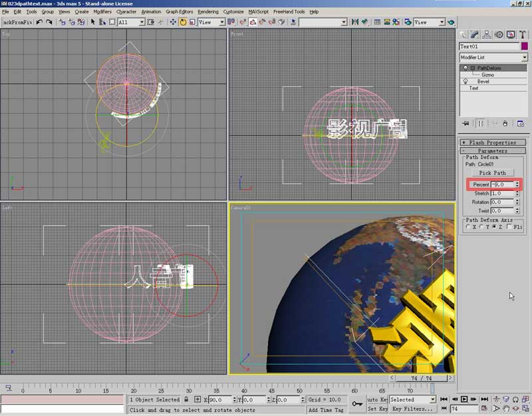Select the X path deform axis

(468, 227)
